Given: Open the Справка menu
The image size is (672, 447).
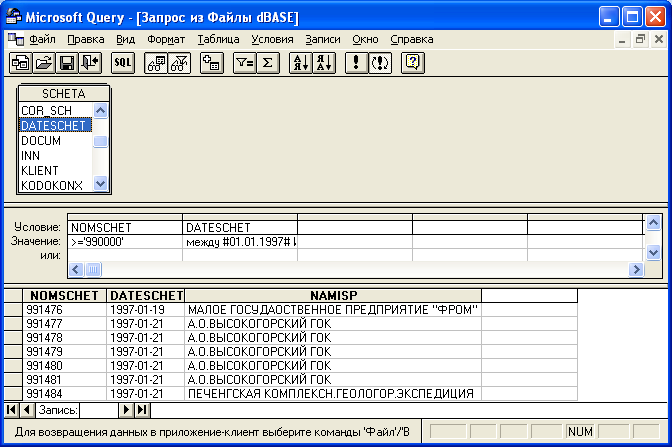Looking at the screenshot, I should click(412, 39).
